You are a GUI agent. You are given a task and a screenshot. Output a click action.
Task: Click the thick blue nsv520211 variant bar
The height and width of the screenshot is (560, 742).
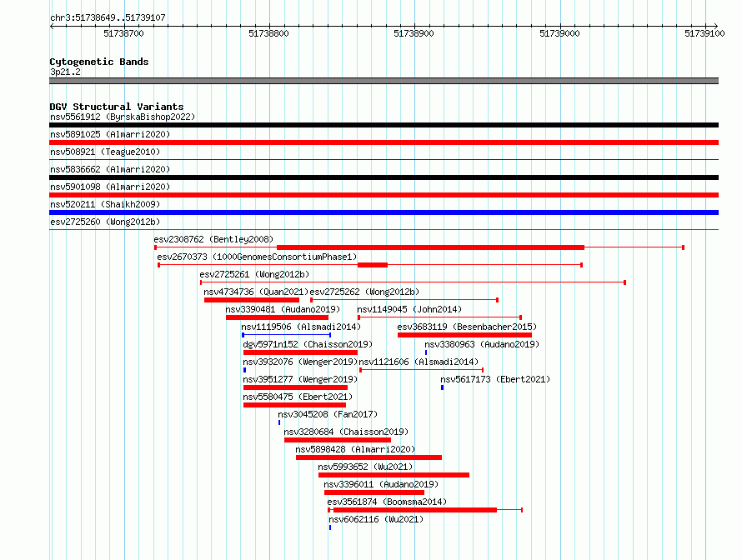click(384, 212)
